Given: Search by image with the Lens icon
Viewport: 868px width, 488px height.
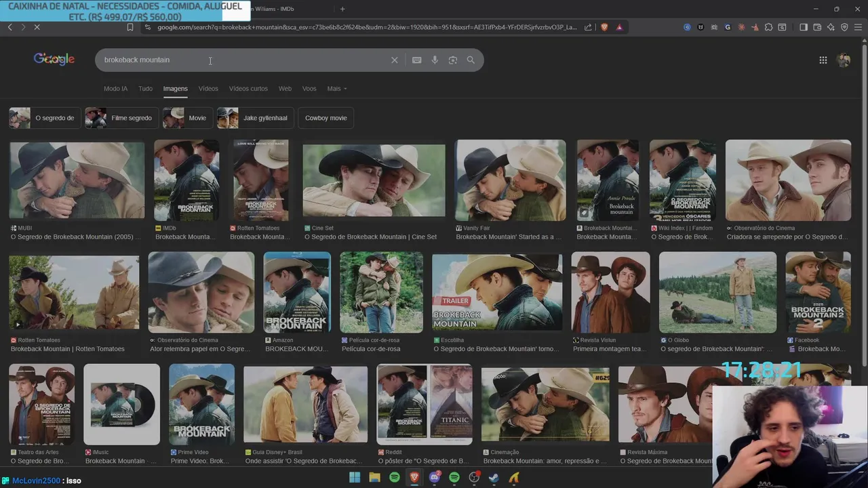Looking at the screenshot, I should pos(452,60).
